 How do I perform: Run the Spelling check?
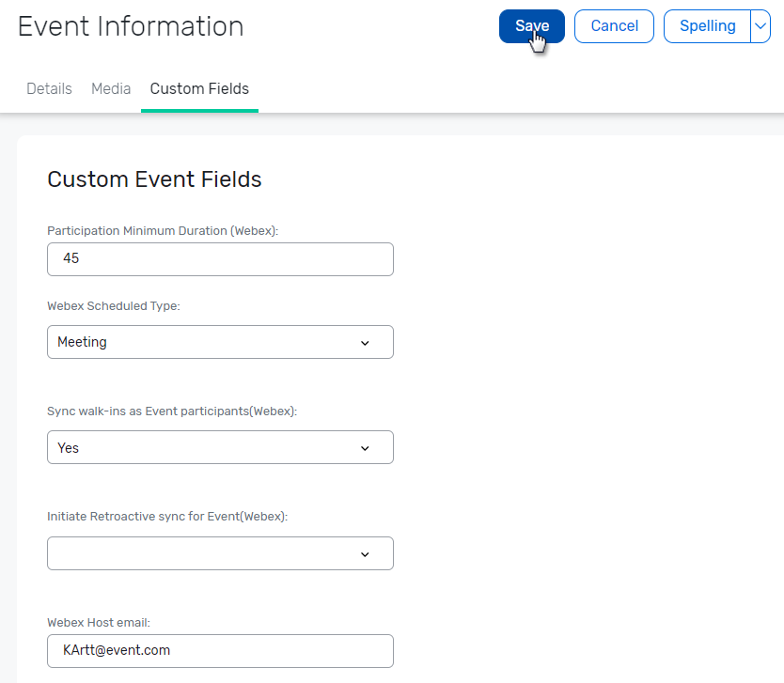(x=706, y=26)
